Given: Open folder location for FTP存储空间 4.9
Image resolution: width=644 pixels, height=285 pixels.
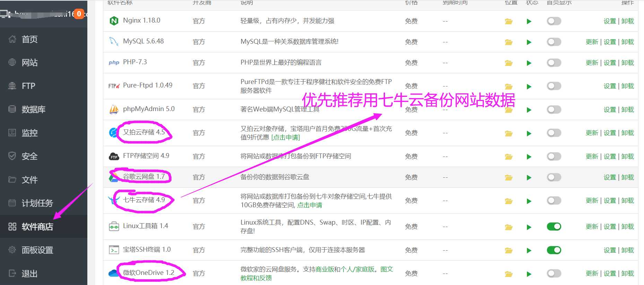Looking at the screenshot, I should point(508,157).
